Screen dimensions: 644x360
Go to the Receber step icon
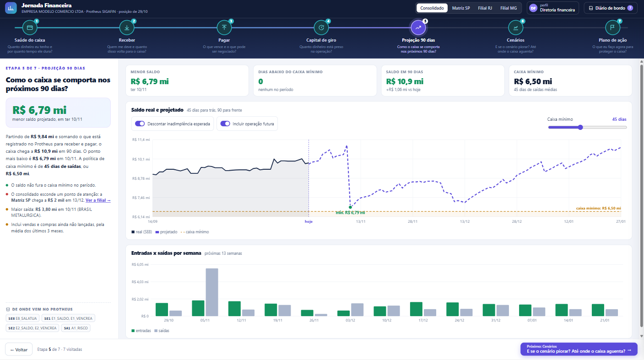[127, 27]
